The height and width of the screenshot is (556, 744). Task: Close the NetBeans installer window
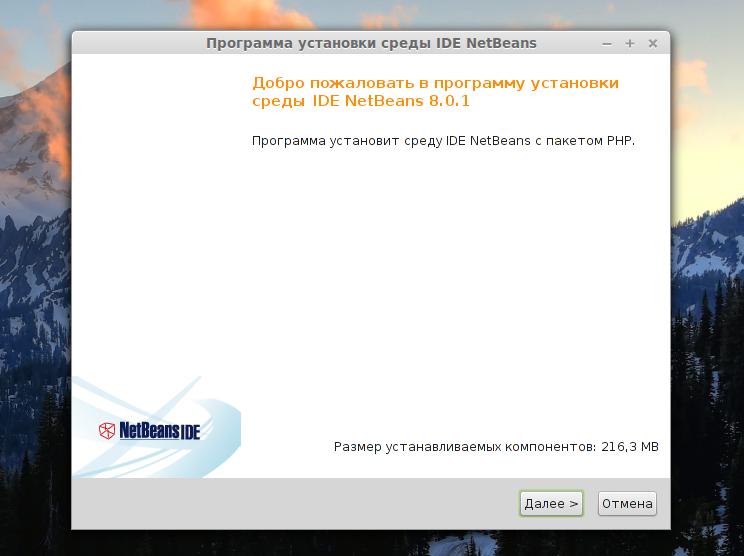(653, 44)
